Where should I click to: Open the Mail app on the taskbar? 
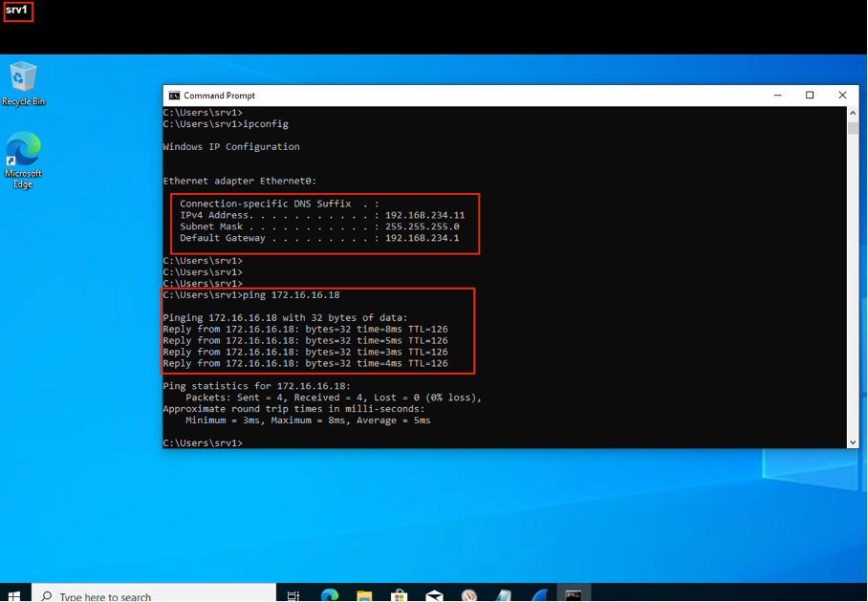[434, 595]
